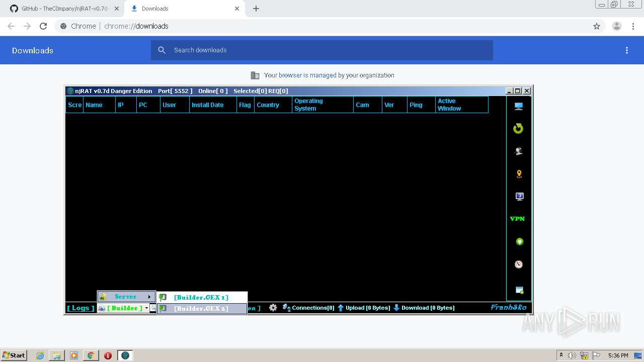Image resolution: width=644 pixels, height=362 pixels.
Task: Click the Flag column header
Action: pos(246,105)
